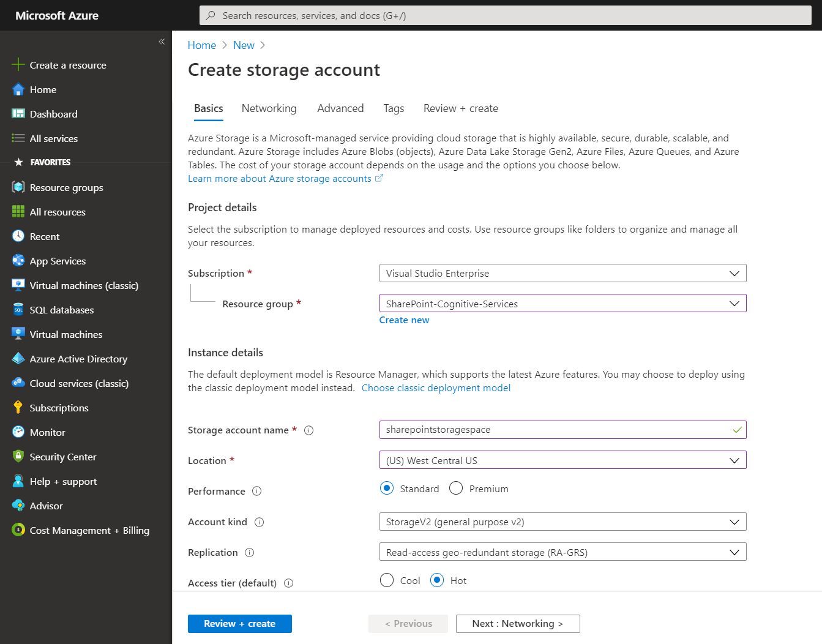
Task: Expand the Replication dropdown
Action: (562, 552)
